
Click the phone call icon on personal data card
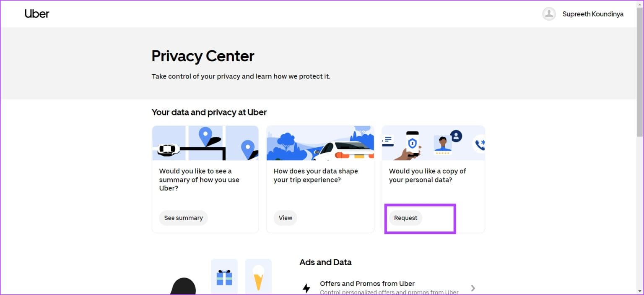[x=479, y=144]
